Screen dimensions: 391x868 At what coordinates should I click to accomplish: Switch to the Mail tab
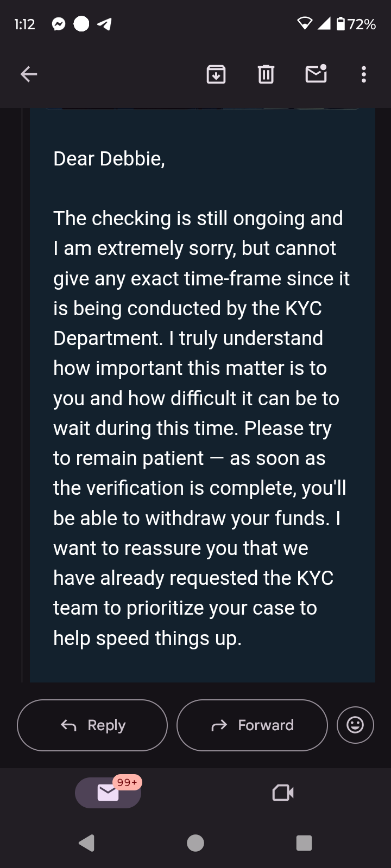click(108, 793)
